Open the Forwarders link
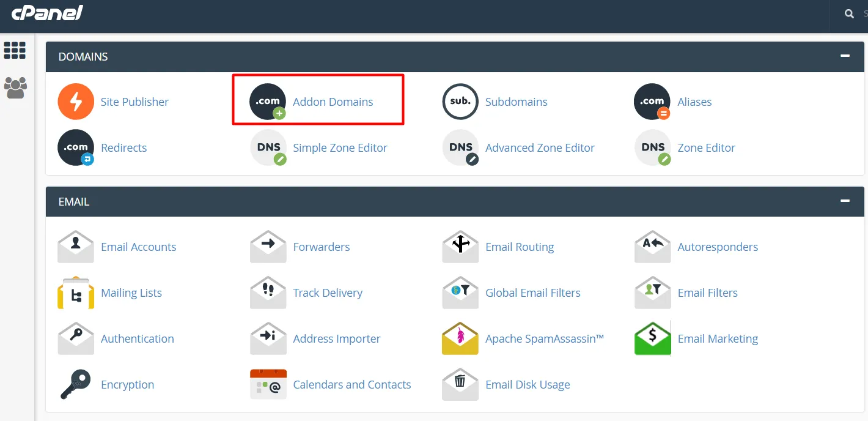 coord(321,247)
